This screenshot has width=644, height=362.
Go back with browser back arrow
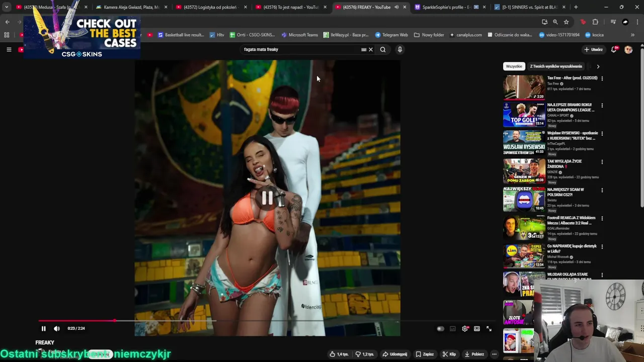7,22
